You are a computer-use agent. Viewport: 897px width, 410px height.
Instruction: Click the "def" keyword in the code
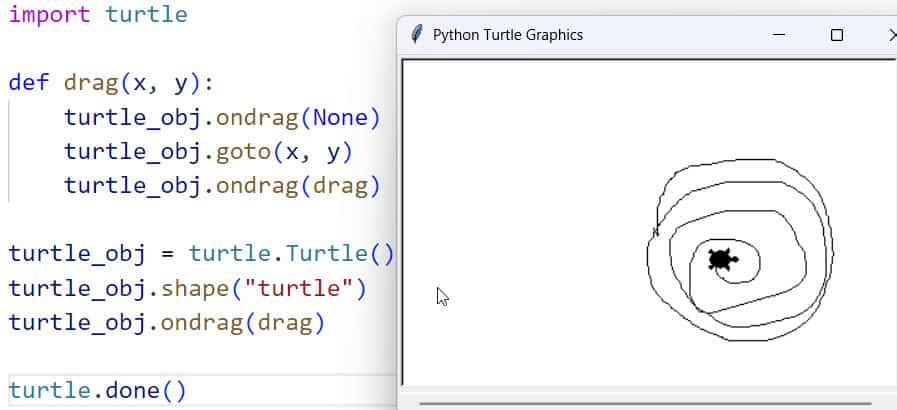tap(30, 82)
